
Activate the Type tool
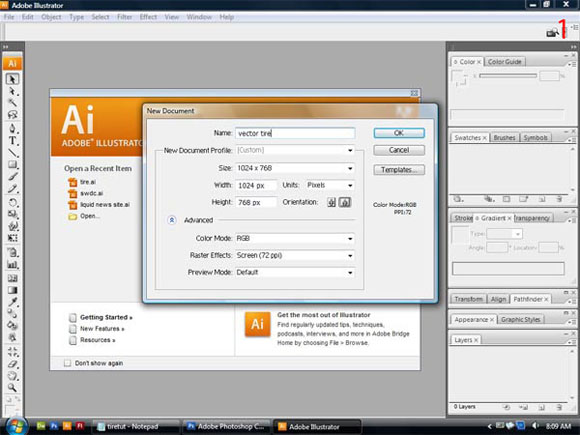pyautogui.click(x=12, y=141)
